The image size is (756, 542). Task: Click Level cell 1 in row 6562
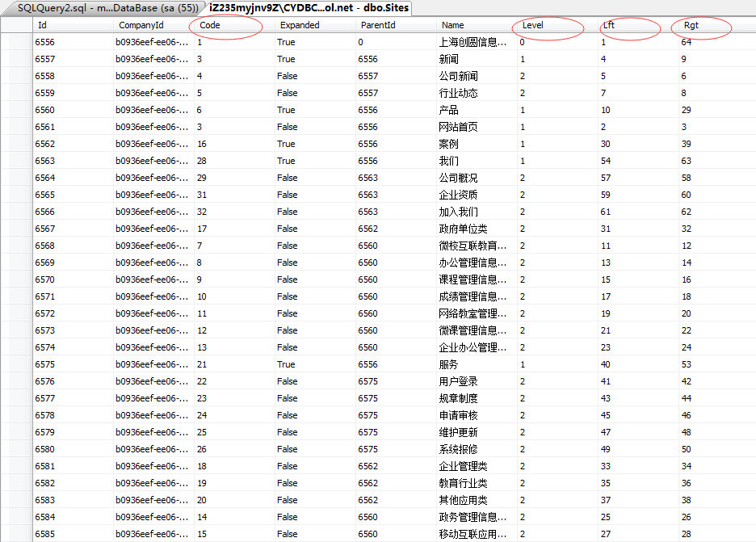click(558, 144)
